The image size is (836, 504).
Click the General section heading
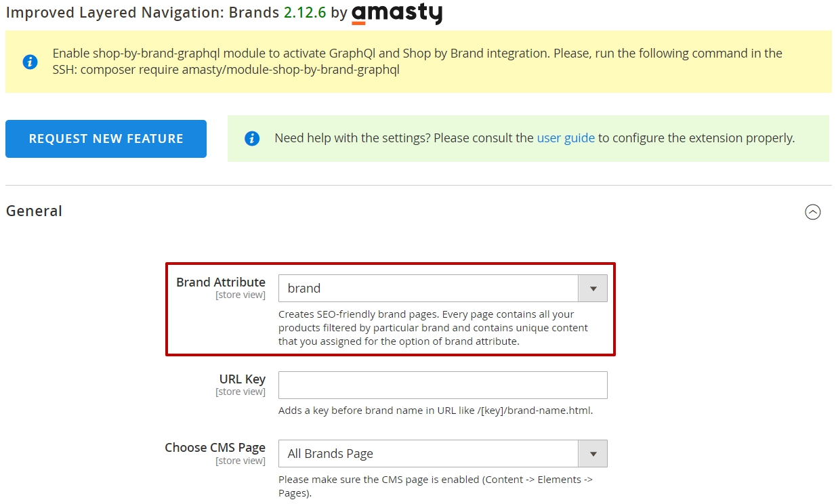34,211
